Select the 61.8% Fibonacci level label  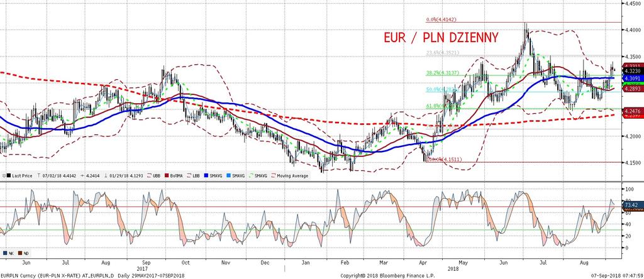440,106
